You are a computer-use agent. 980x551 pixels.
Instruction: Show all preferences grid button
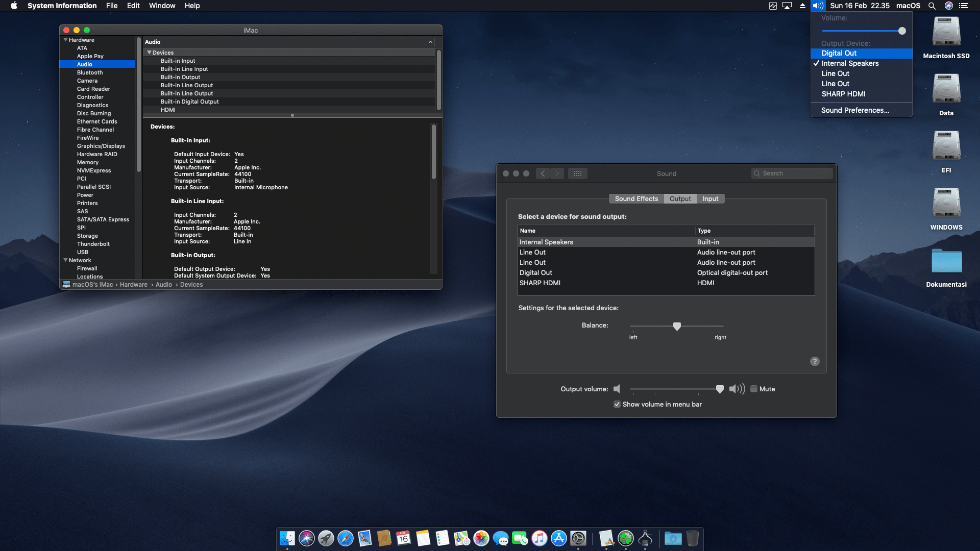578,173
